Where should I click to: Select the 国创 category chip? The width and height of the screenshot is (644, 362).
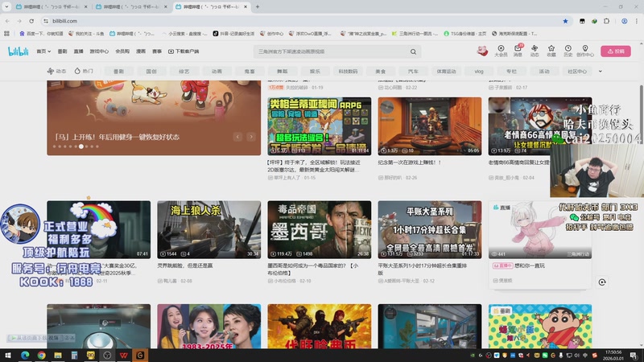coord(151,72)
